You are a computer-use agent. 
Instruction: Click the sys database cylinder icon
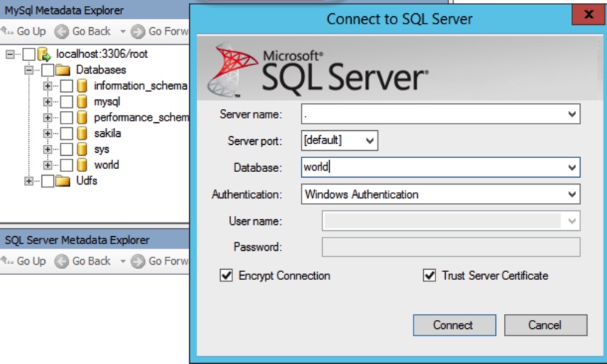coord(82,149)
